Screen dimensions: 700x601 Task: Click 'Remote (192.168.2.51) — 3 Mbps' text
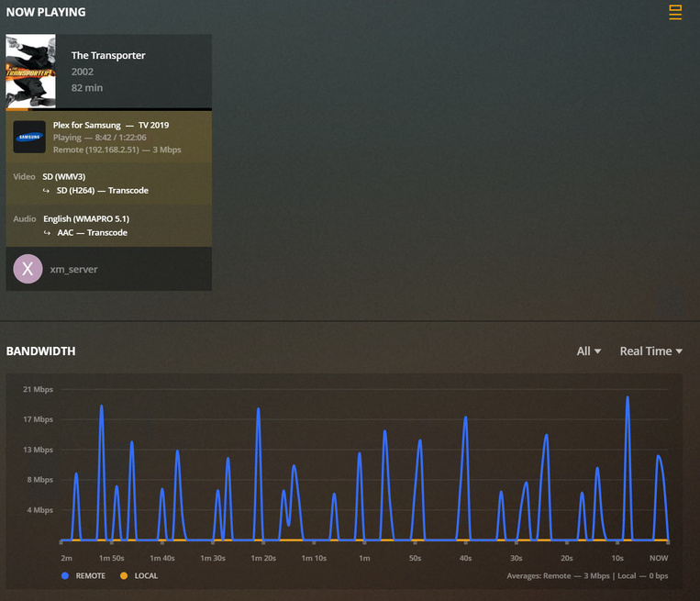coord(117,150)
